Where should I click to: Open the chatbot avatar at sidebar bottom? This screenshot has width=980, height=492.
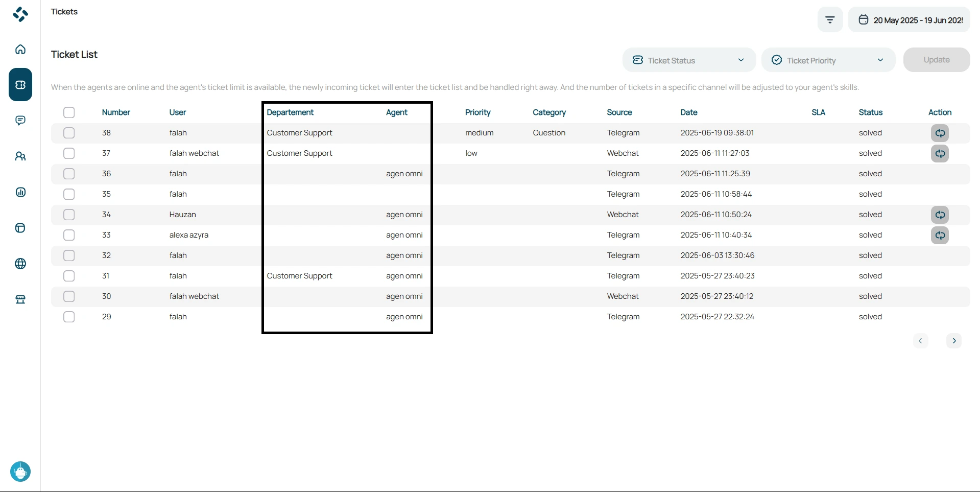coord(20,472)
